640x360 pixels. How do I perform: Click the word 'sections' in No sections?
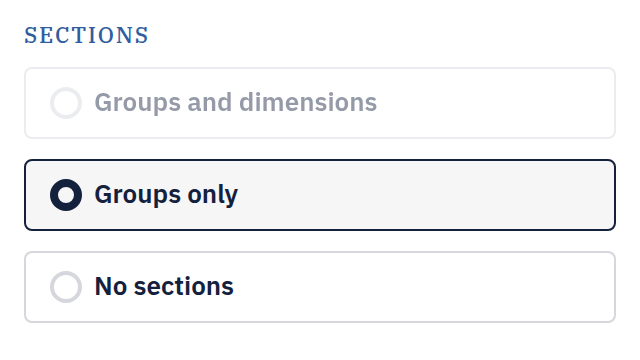click(x=184, y=286)
